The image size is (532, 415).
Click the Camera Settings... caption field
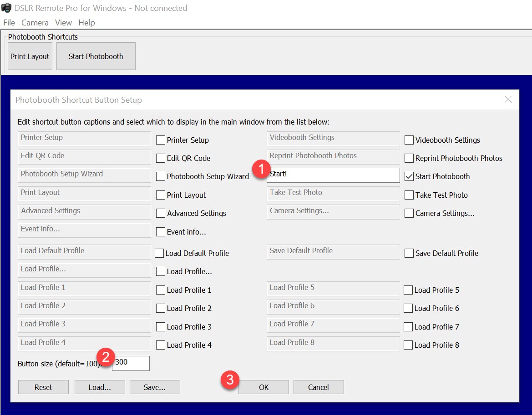(x=333, y=212)
